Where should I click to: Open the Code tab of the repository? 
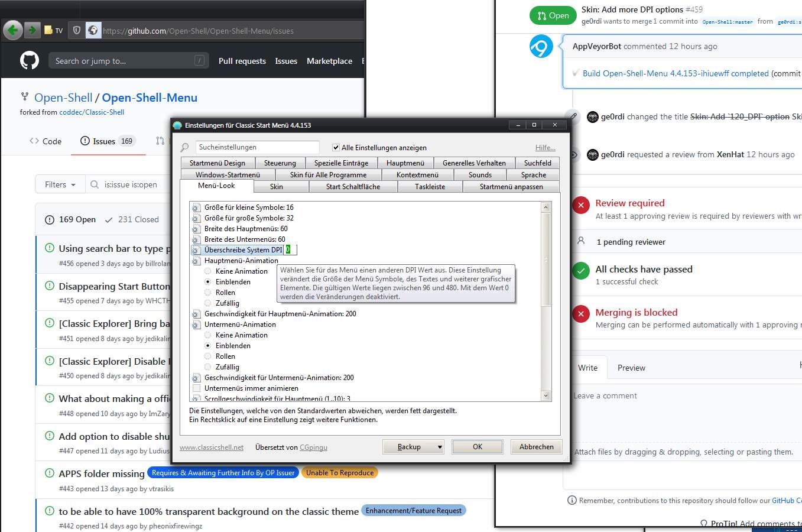[46, 141]
